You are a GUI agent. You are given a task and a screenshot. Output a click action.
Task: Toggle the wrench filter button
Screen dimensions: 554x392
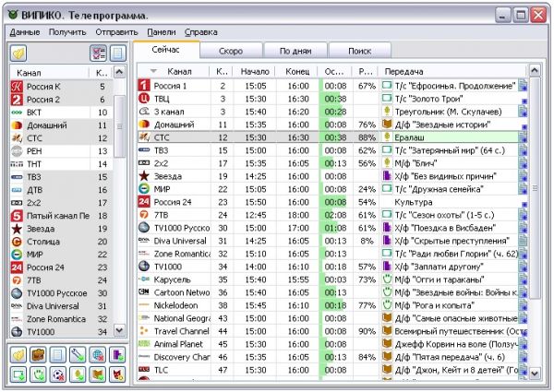(78, 355)
